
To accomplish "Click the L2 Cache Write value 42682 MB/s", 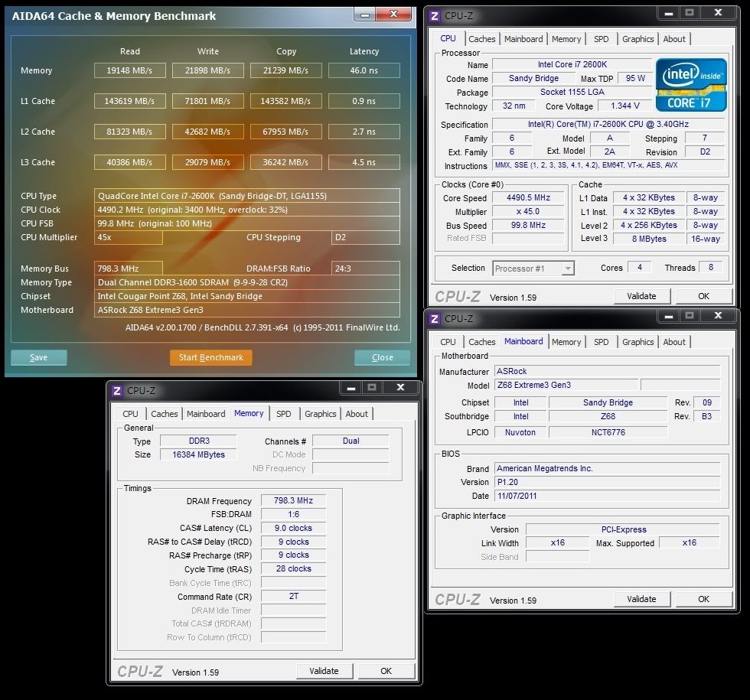I will 207,132.
